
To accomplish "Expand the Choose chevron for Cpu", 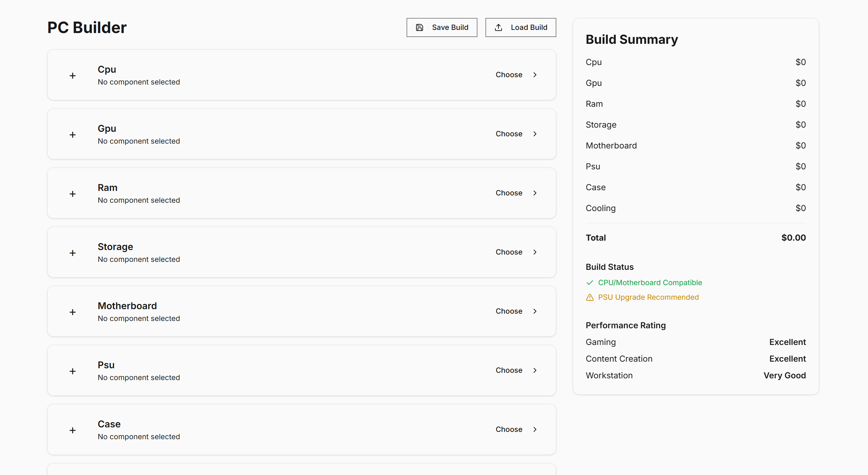I will (535, 74).
